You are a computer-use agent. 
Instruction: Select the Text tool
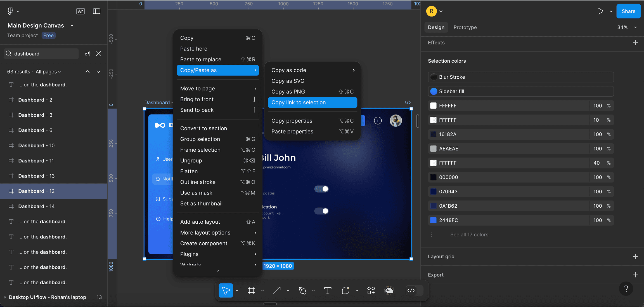coord(328,290)
